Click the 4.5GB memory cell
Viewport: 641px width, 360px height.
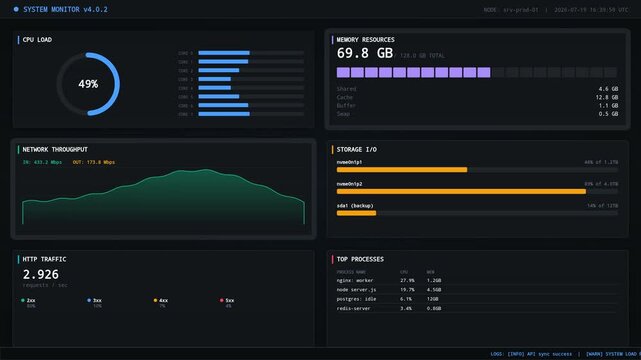click(x=434, y=290)
